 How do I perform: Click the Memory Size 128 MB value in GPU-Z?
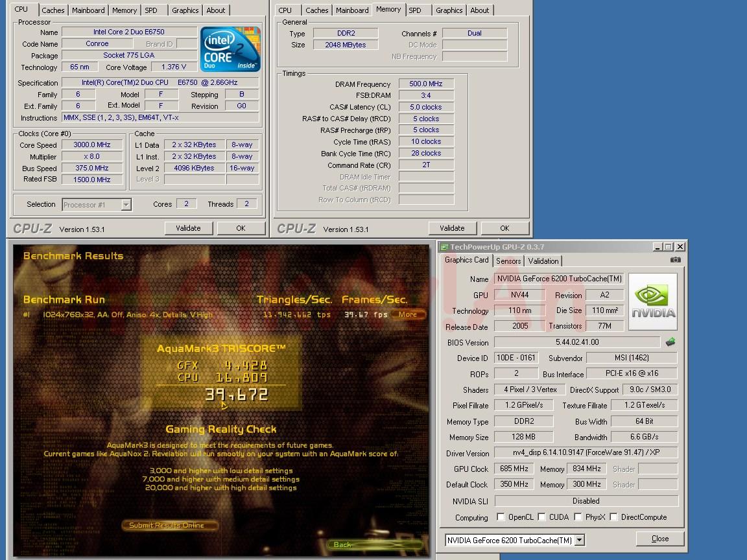click(523, 437)
